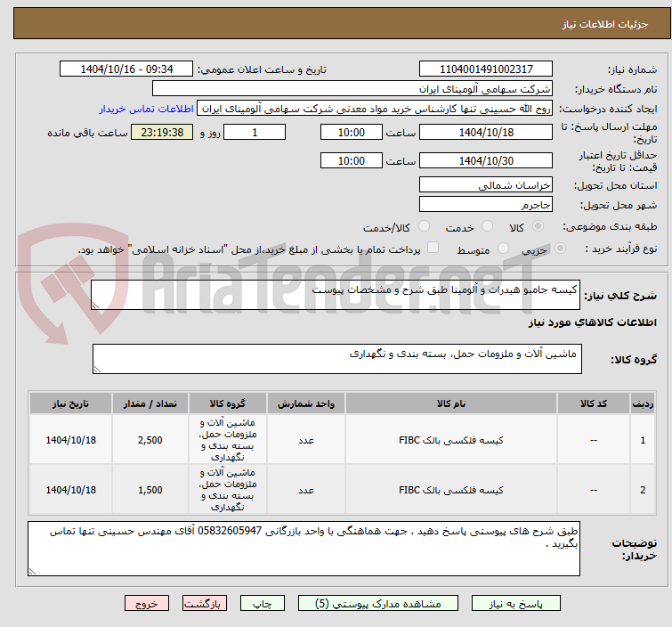
Task: Click the تاریخ نیاز column header
Action: pos(70,403)
